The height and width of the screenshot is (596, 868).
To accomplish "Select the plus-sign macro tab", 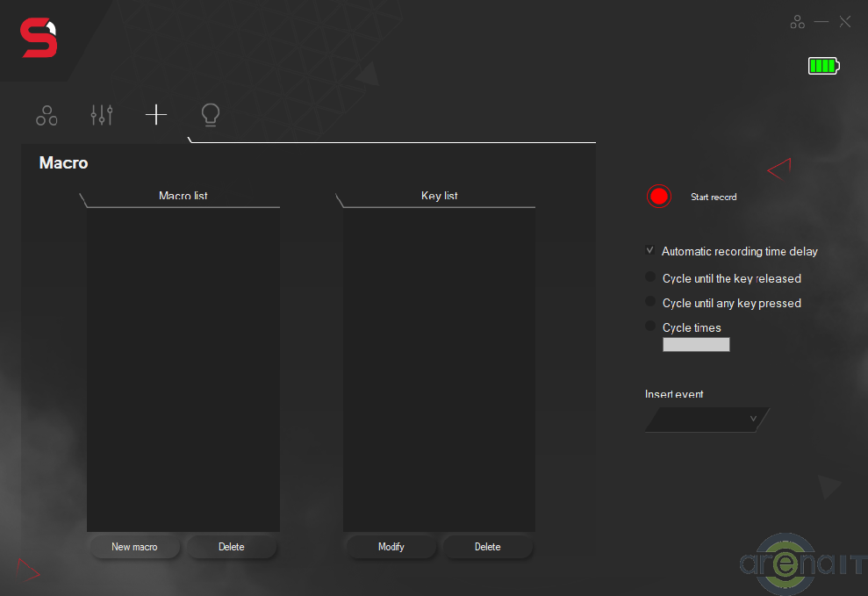I will click(x=156, y=115).
